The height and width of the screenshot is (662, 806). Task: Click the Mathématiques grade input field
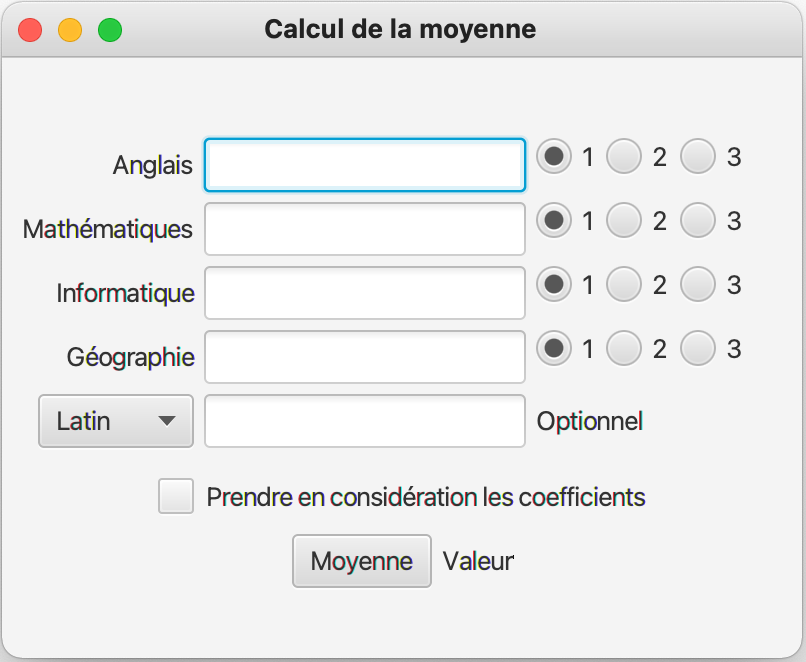tap(364, 229)
